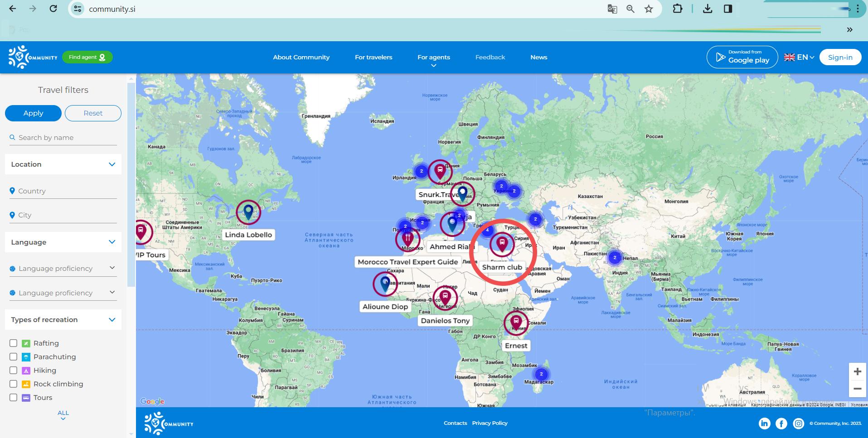Viewport: 868px width, 438px height.
Task: Click the Snurk.Travel map pin
Action: [462, 194]
